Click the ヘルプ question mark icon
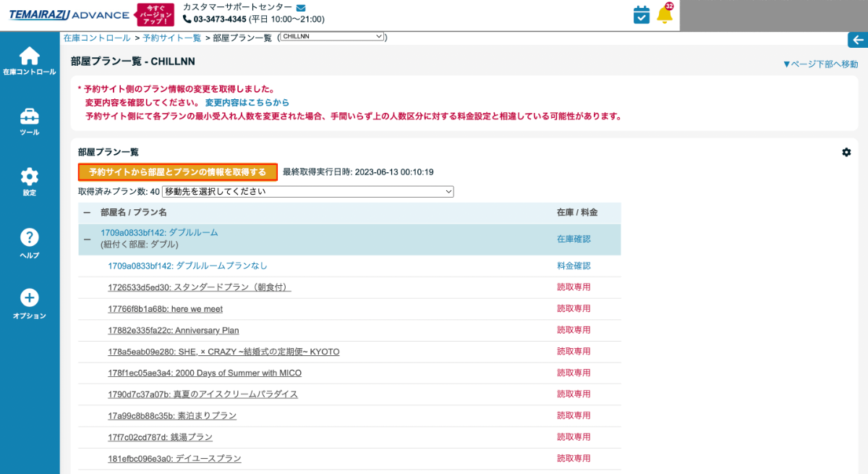This screenshot has height=474, width=868. [x=29, y=237]
